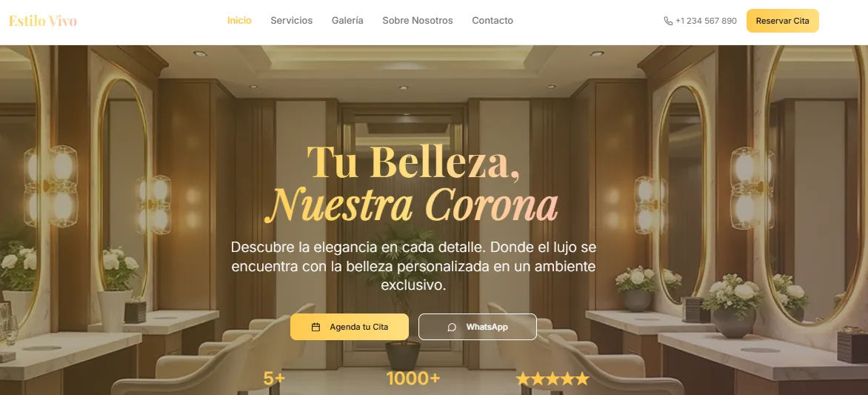The height and width of the screenshot is (395, 868).
Task: Click the Descubre la elegancia description text
Action: tap(413, 266)
